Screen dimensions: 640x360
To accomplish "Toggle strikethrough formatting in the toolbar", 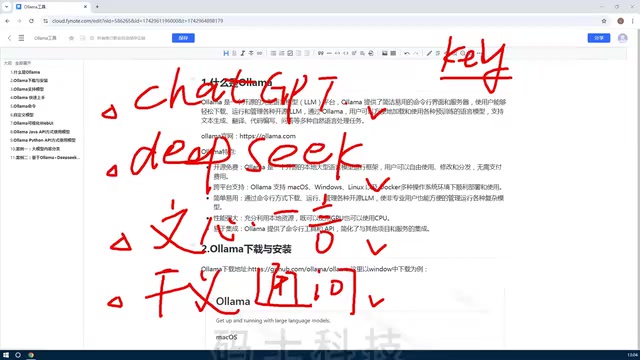I will pos(251,53).
